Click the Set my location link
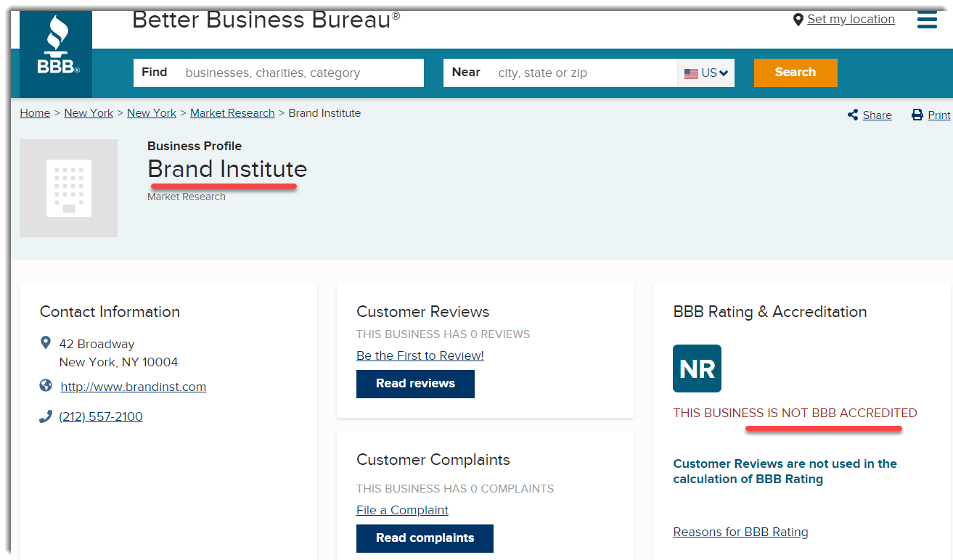 851,20
